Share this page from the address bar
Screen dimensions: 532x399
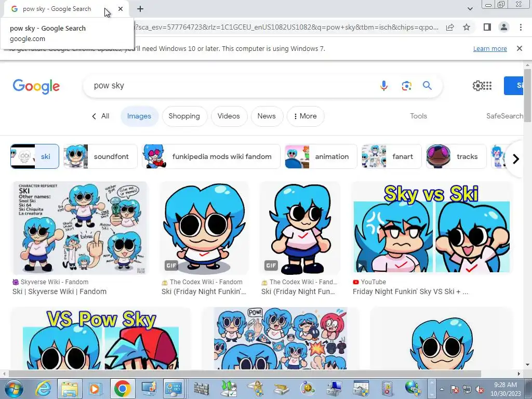pos(450,27)
